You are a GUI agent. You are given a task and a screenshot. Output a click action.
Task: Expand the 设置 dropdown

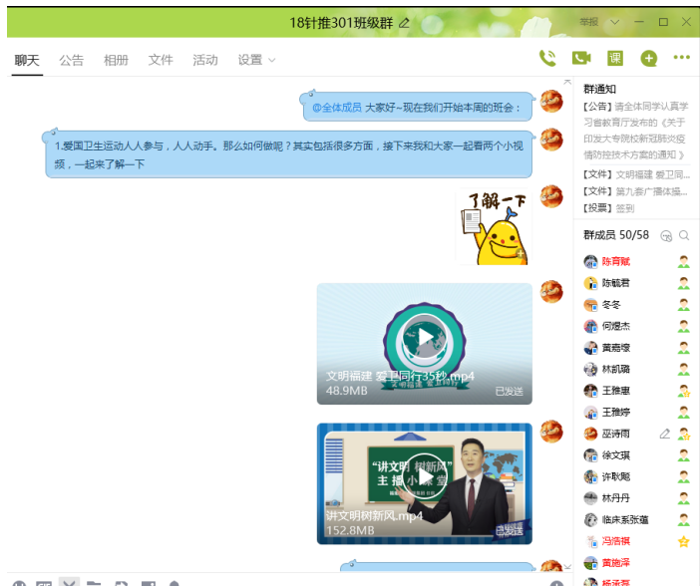coord(256,60)
